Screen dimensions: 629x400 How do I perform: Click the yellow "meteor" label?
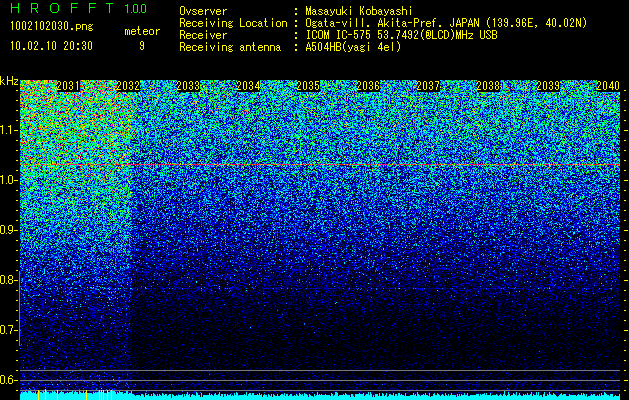click(142, 31)
